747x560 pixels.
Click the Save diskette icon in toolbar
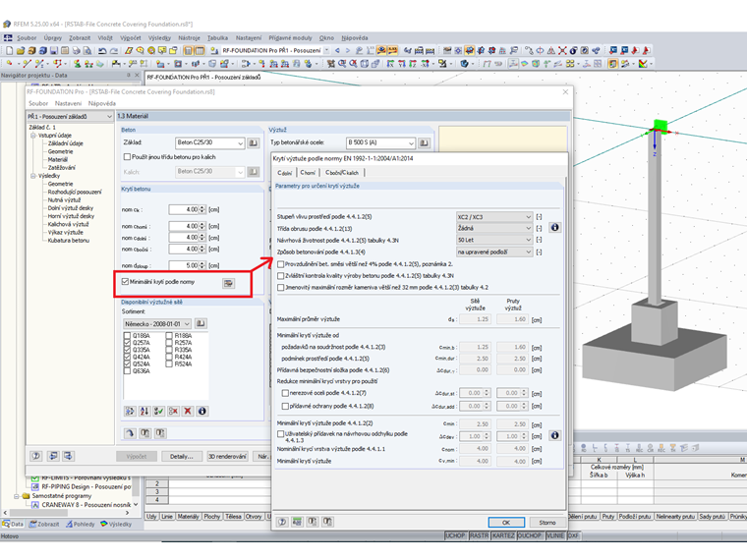[x=54, y=50]
